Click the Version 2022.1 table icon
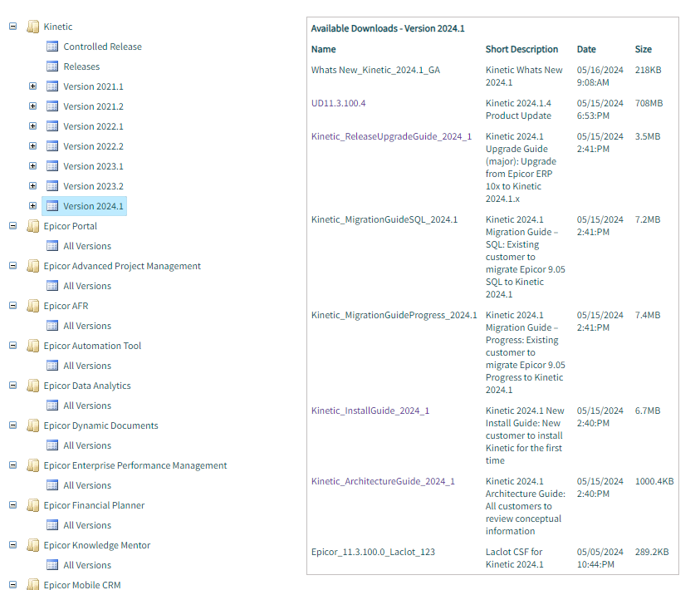The width and height of the screenshot is (700, 590). pos(52,126)
